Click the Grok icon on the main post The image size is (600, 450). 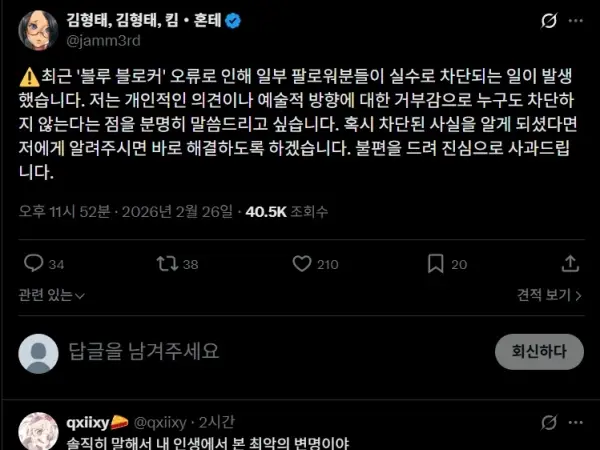click(x=549, y=21)
